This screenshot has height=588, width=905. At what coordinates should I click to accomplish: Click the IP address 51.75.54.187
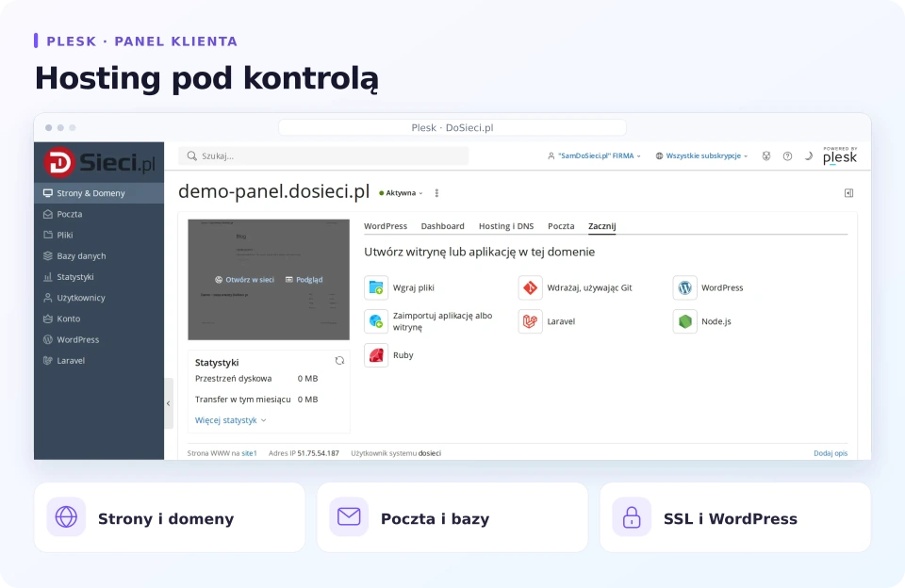click(x=318, y=453)
